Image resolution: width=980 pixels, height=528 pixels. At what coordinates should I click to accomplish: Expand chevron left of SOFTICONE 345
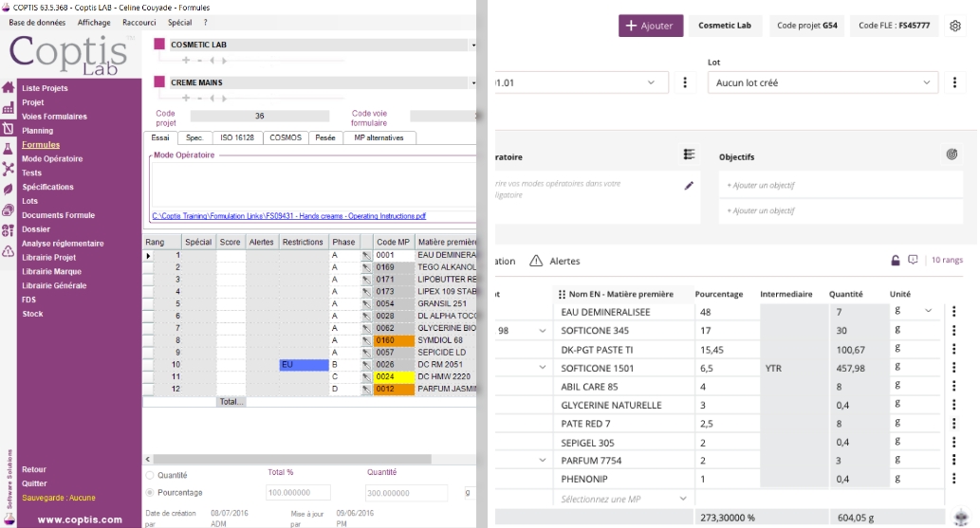click(x=542, y=330)
